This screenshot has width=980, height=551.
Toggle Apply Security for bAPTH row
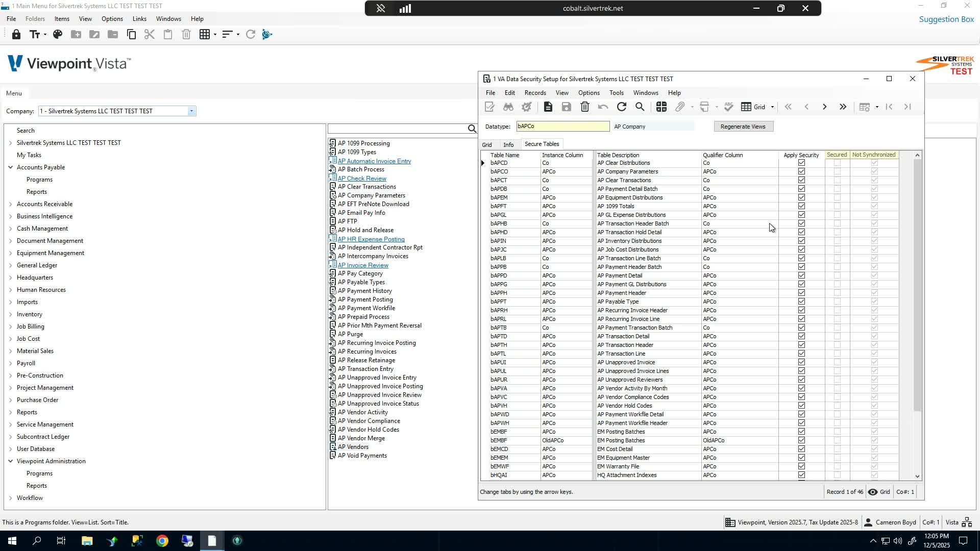801,345
